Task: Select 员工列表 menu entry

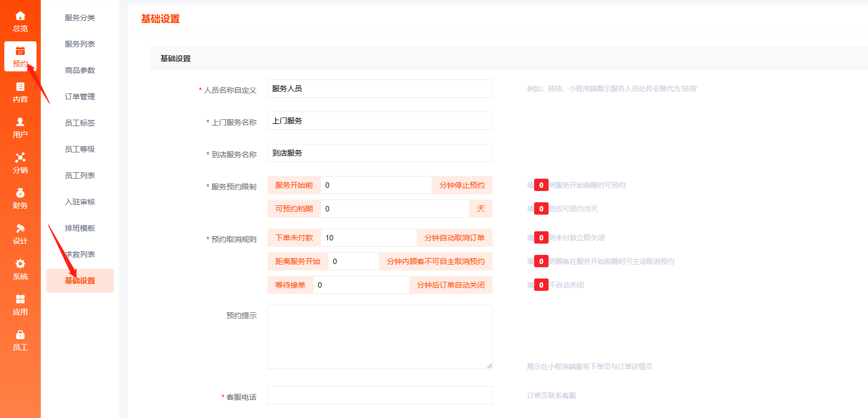Action: pyautogui.click(x=80, y=175)
